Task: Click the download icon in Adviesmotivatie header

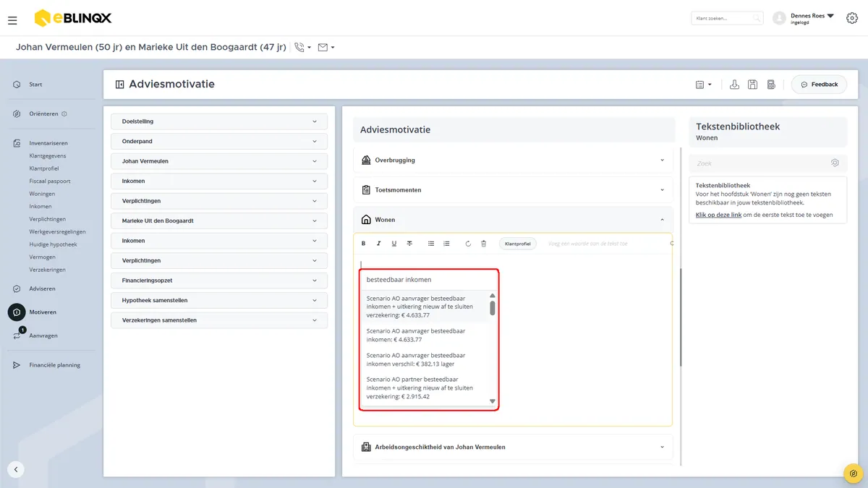Action: click(734, 85)
